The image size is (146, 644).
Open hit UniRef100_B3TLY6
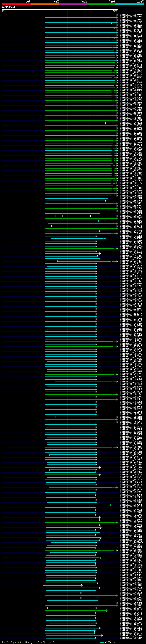click(x=131, y=17)
